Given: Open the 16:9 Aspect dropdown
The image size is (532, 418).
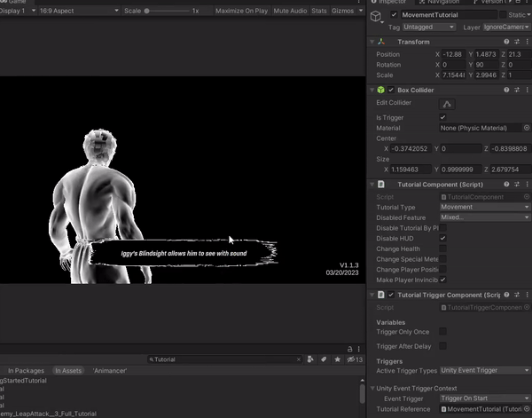Looking at the screenshot, I should point(79,11).
